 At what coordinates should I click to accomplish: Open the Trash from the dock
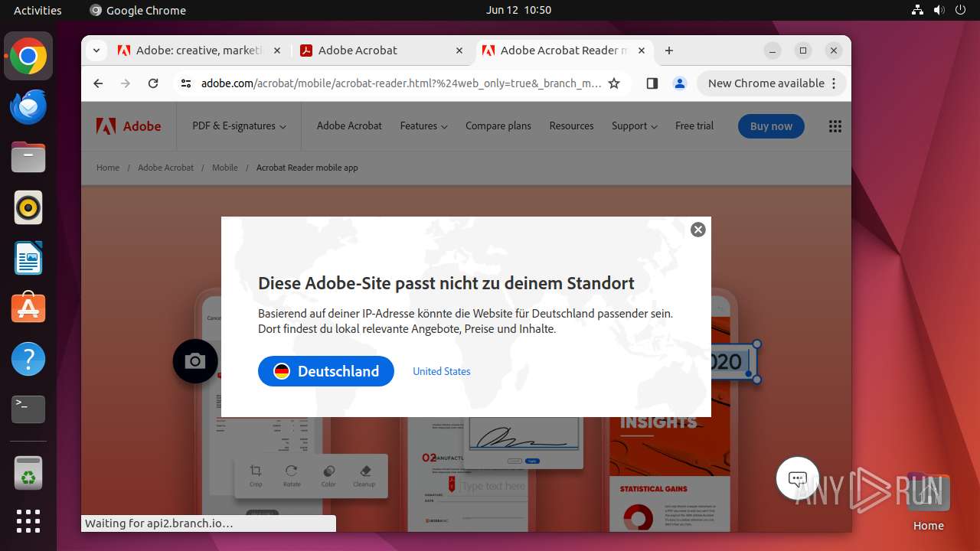28,473
